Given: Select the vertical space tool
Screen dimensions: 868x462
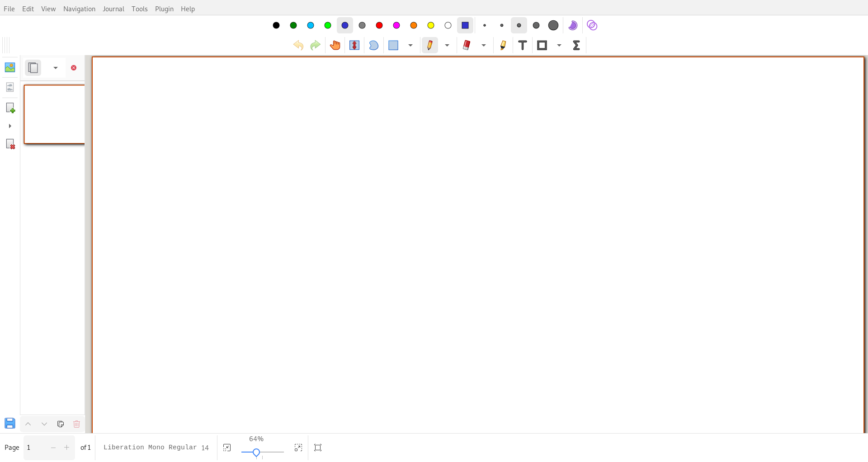Looking at the screenshot, I should [354, 45].
